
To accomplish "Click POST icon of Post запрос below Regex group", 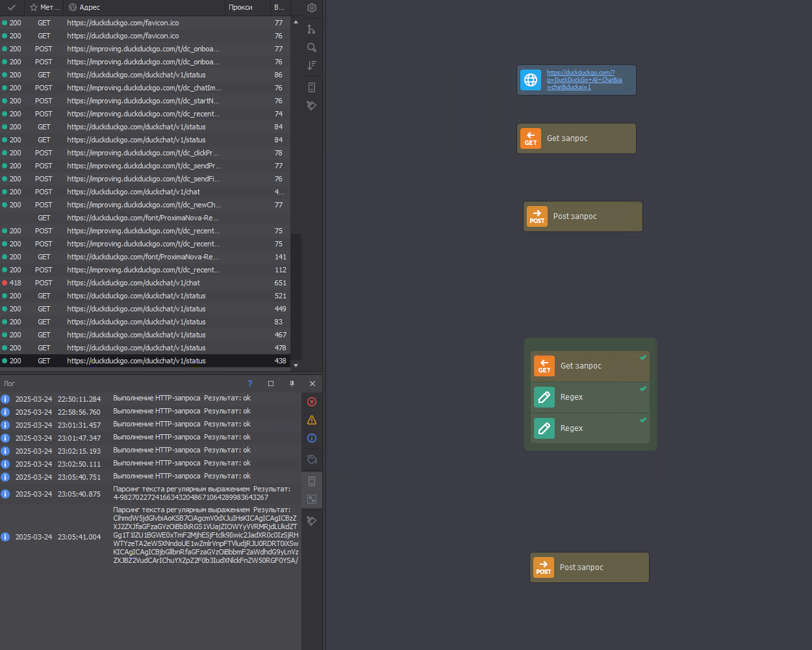I will (544, 567).
